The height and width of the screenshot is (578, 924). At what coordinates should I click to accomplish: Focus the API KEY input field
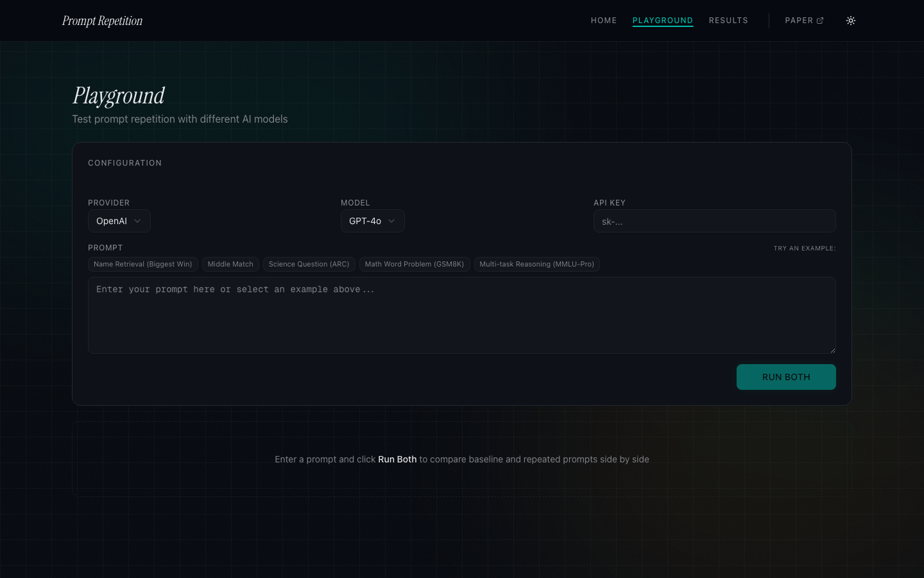point(714,222)
